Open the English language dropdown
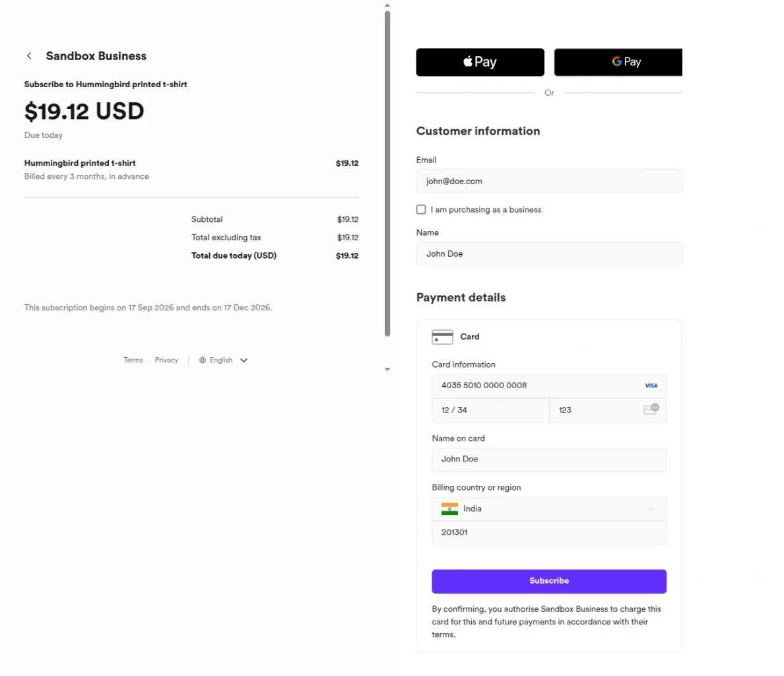Screen dimensions: 784x676 223,360
